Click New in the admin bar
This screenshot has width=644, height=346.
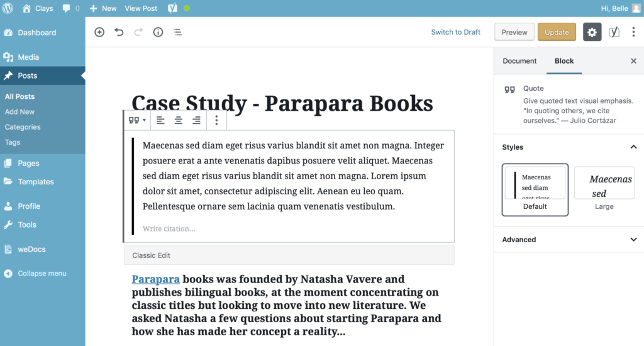[x=103, y=8]
